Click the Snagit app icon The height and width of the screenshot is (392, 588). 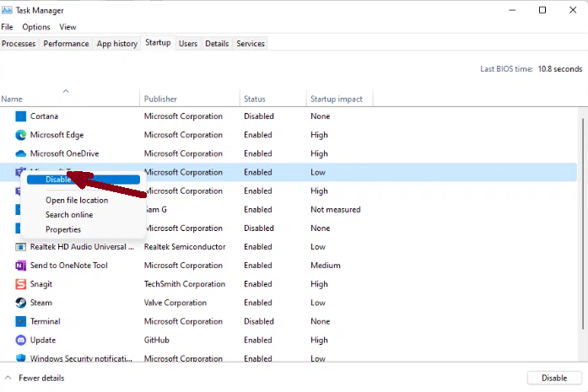click(21, 284)
